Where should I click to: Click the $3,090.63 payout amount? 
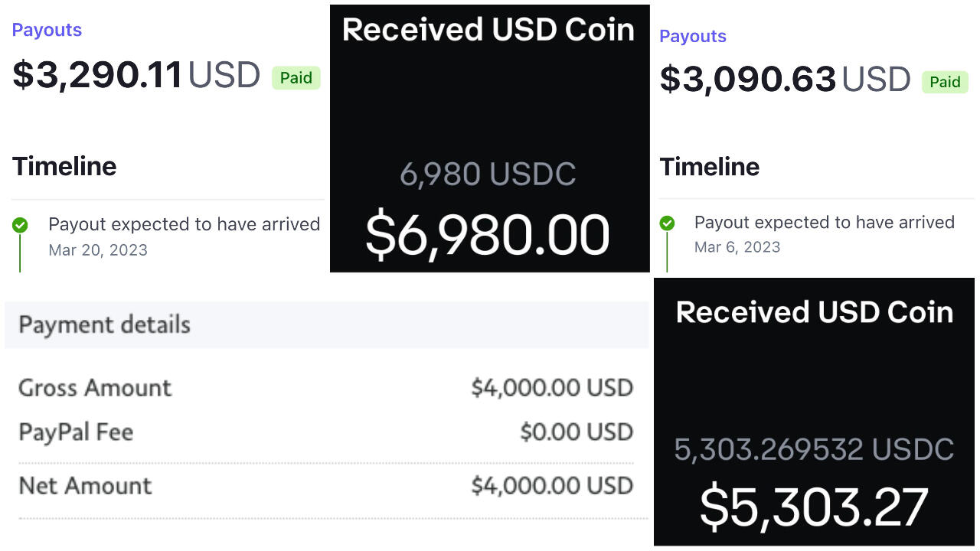747,80
